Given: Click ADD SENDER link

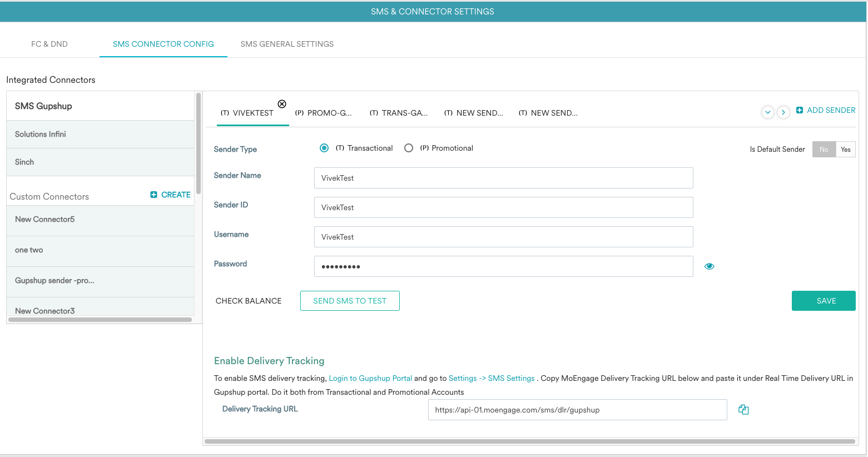Looking at the screenshot, I should coord(831,110).
